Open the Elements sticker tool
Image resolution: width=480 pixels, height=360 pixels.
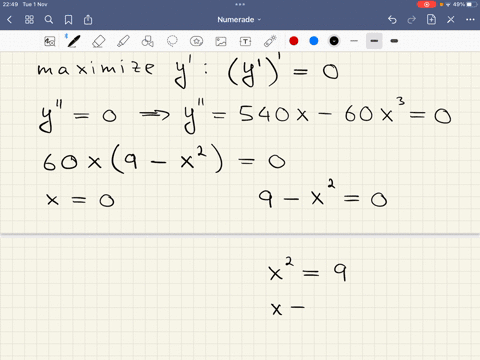[x=196, y=41]
